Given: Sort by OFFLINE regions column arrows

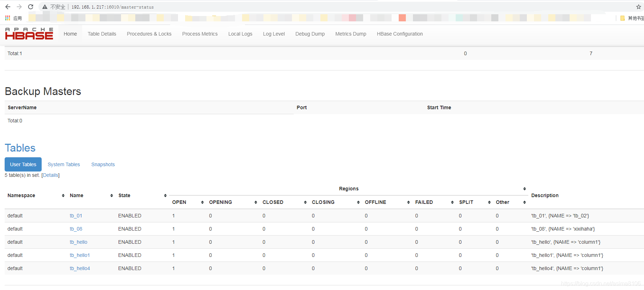Looking at the screenshot, I should [408, 202].
